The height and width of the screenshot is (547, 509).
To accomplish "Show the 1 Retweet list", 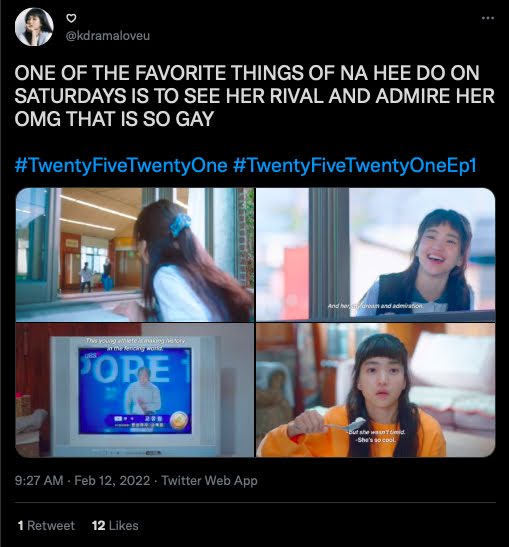I will (46, 525).
